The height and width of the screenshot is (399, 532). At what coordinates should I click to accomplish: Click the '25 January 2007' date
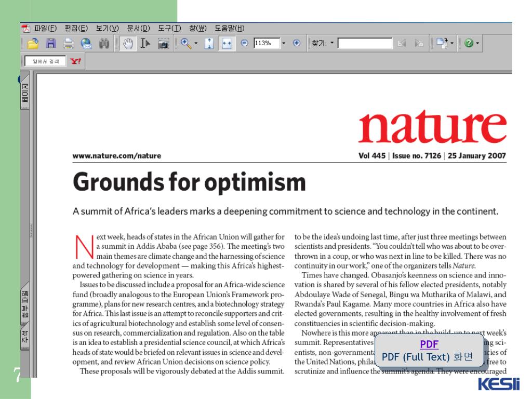coord(477,156)
